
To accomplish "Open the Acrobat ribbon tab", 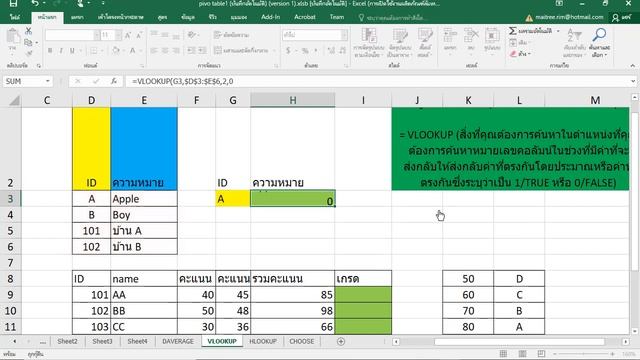I will tap(304, 17).
